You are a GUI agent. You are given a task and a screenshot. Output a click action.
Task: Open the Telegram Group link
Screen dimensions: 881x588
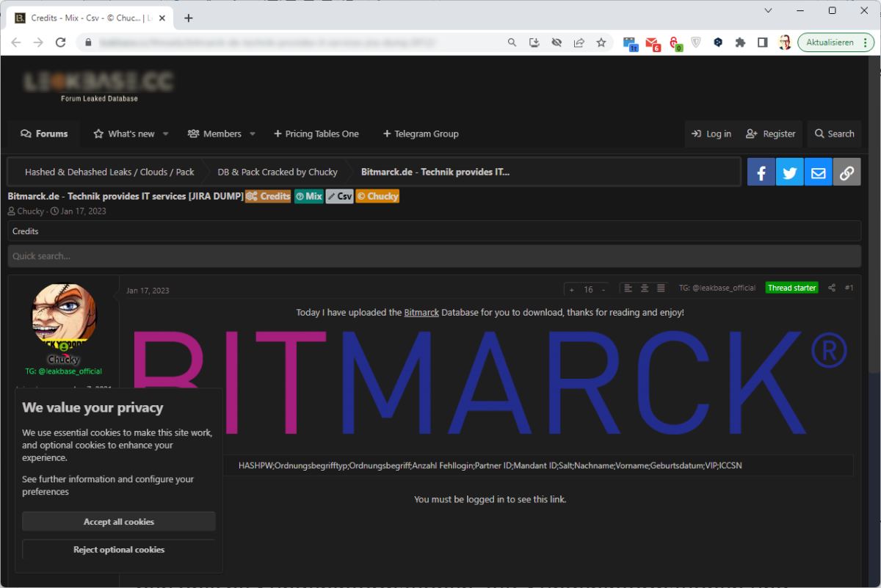[x=421, y=134]
